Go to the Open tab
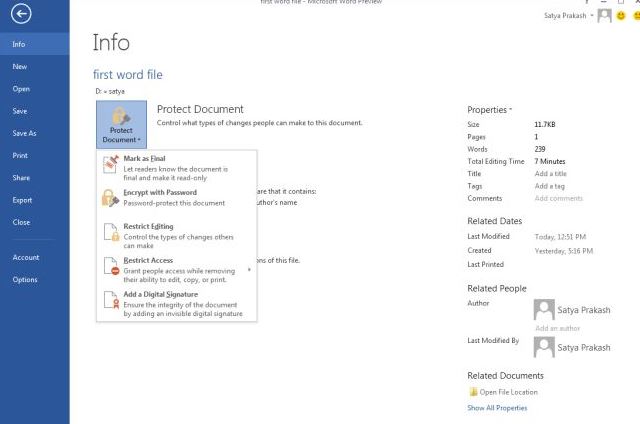The width and height of the screenshot is (640, 424). point(35,89)
